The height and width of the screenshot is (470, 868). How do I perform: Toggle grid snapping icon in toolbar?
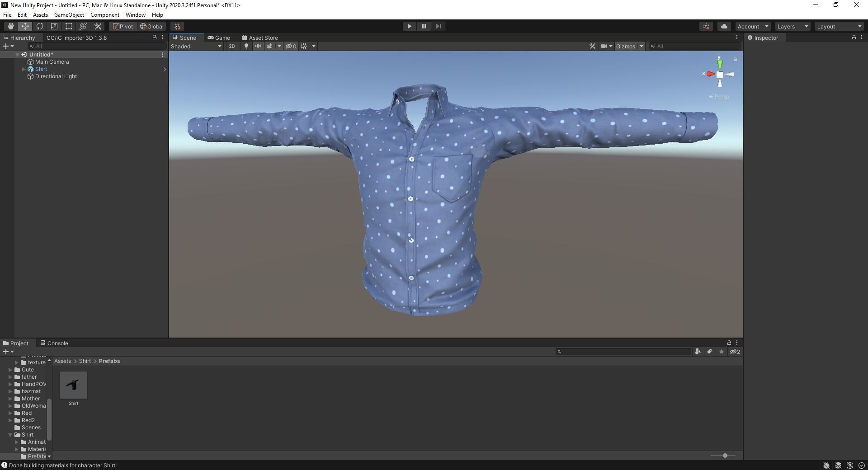click(x=177, y=26)
